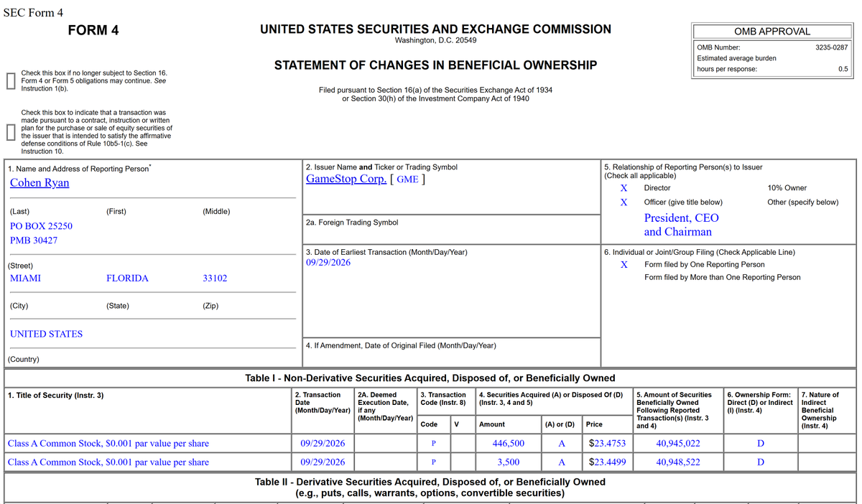This screenshot has width=862, height=504.
Task: Click the PMB 30427 address line
Action: (34, 241)
